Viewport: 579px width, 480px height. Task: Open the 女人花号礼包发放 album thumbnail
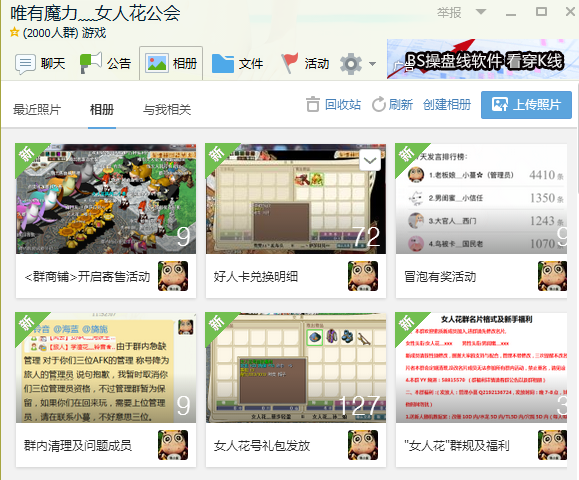coord(296,368)
